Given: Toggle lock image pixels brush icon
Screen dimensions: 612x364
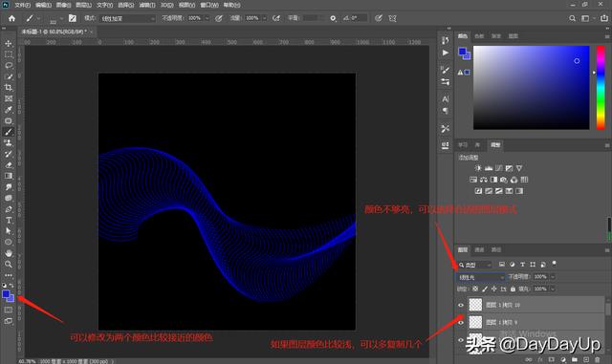Looking at the screenshot, I should point(485,289).
